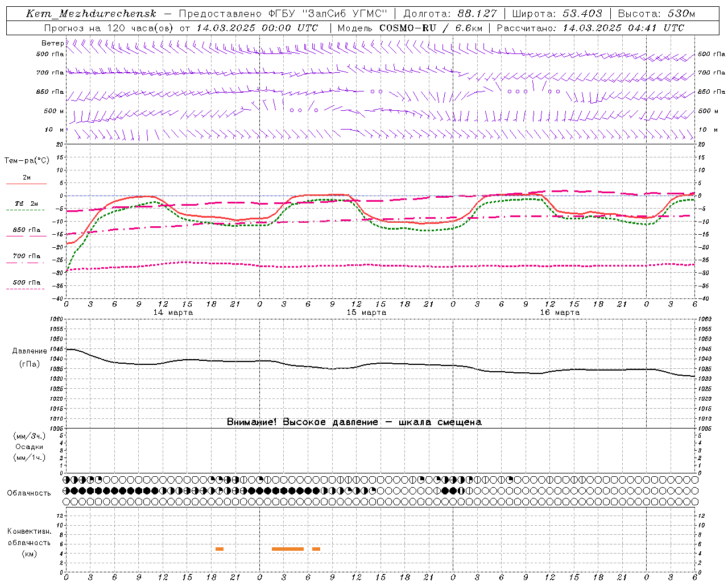
Task: Click the Давление pressure axis title
Action: (x=30, y=351)
